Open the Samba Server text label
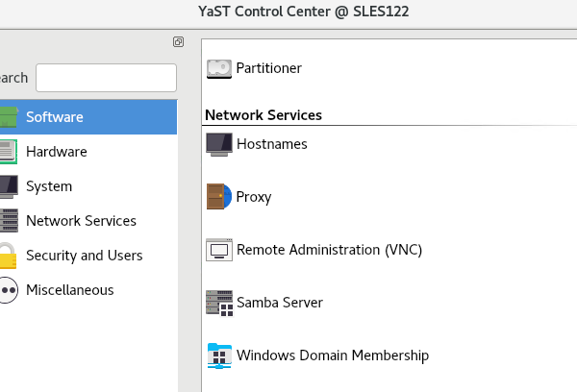Image resolution: width=577 pixels, height=392 pixels. click(x=280, y=303)
